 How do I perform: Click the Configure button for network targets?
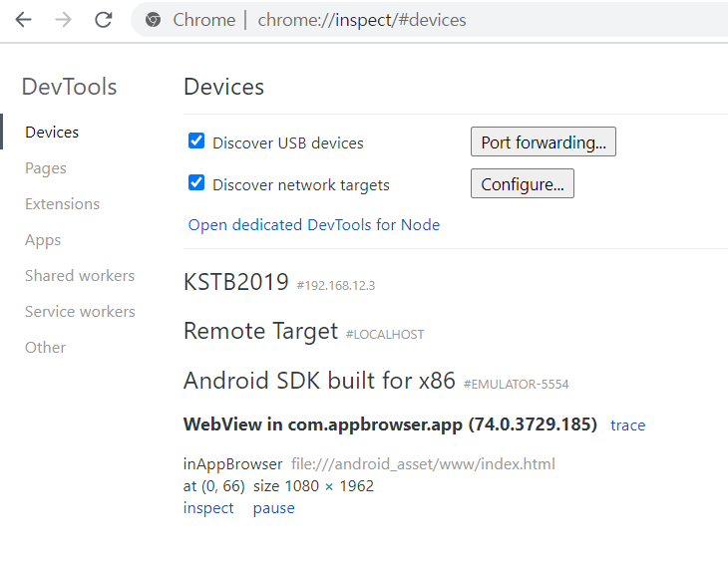[523, 183]
